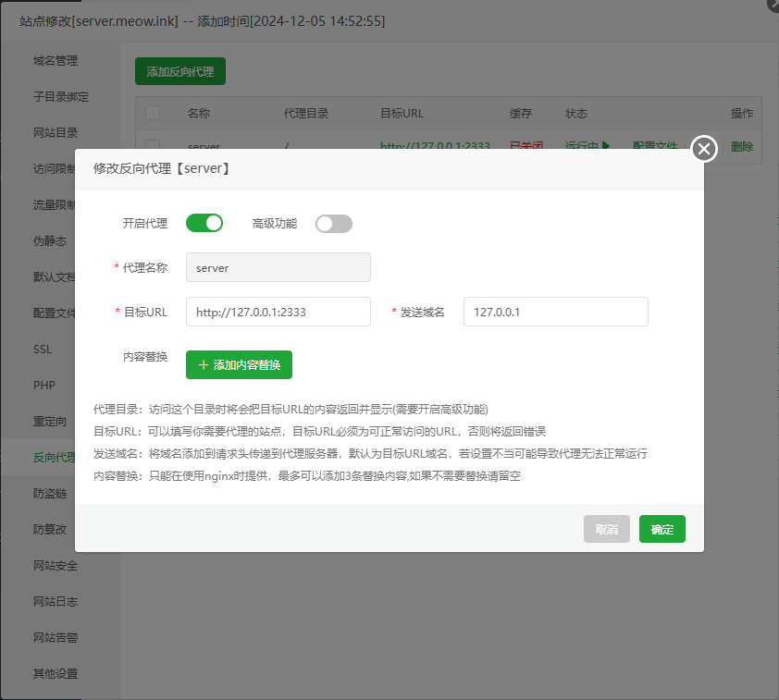Click the 代理名称 field showing server
The height and width of the screenshot is (700, 779).
tap(278, 267)
